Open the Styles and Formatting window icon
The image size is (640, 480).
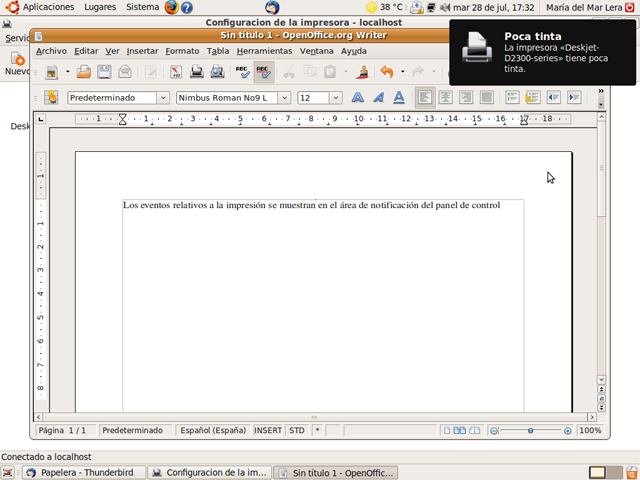(x=51, y=98)
